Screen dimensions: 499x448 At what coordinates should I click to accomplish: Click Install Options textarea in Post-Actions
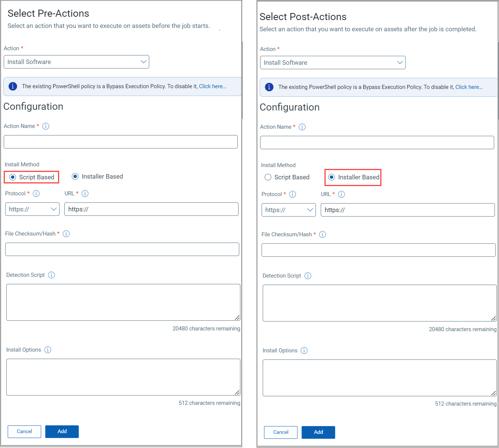point(380,378)
